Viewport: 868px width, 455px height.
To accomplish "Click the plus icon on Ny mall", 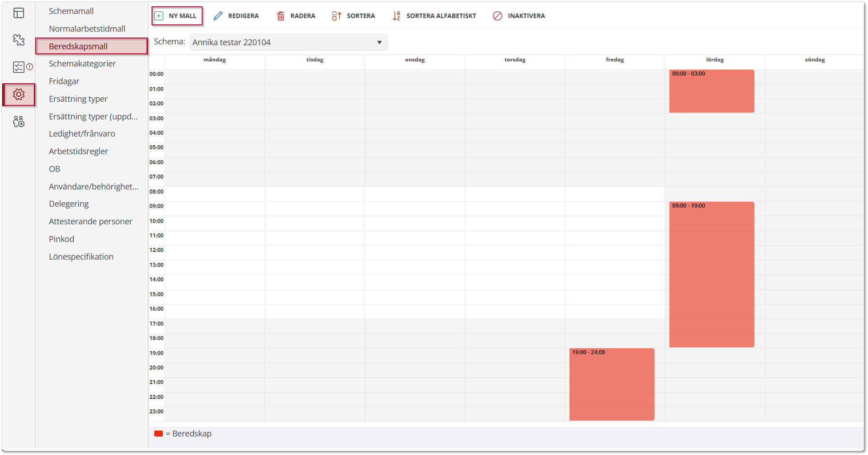I will pos(159,16).
